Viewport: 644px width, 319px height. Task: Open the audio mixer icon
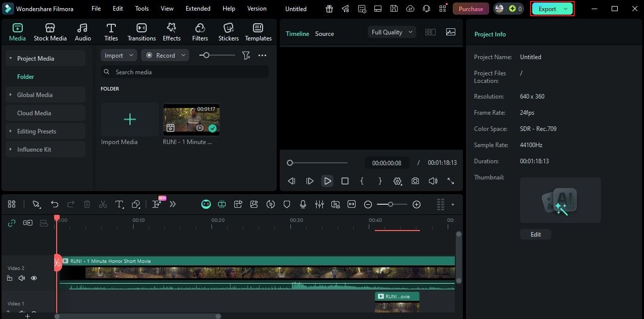pyautogui.click(x=319, y=204)
